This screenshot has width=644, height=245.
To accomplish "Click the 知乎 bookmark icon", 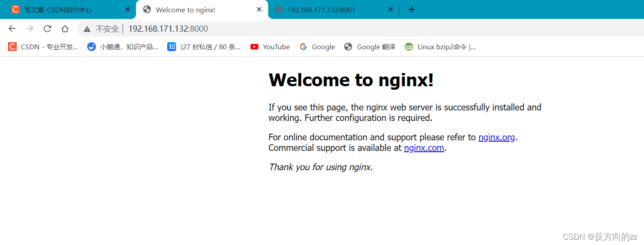I will pyautogui.click(x=172, y=47).
